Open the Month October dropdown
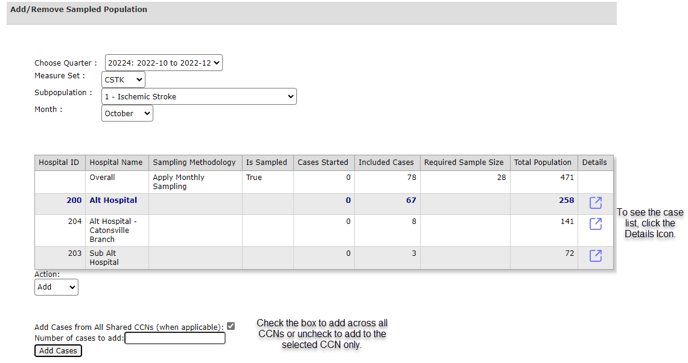688x363 pixels. (x=127, y=114)
